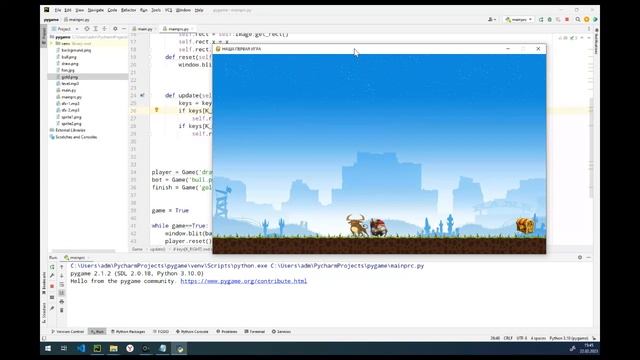
Task: Switch to the mainprc.py editor tab
Action: (178, 29)
